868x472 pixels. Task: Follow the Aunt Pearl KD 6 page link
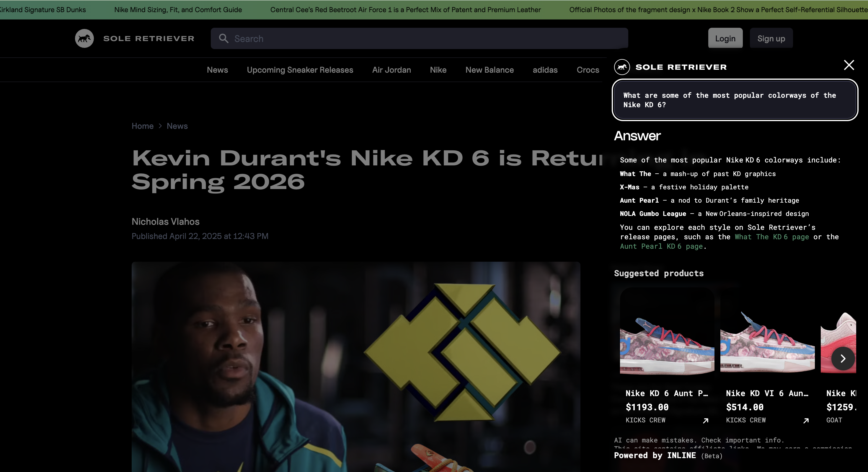[x=661, y=246]
